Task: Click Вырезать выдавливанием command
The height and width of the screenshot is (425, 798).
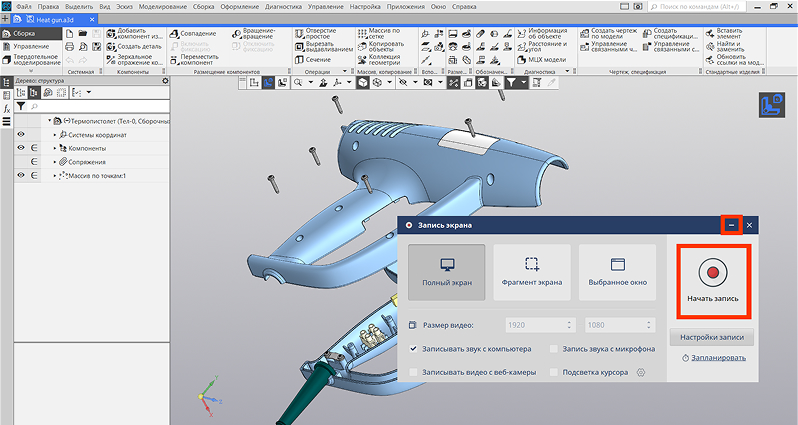Action: [324, 46]
